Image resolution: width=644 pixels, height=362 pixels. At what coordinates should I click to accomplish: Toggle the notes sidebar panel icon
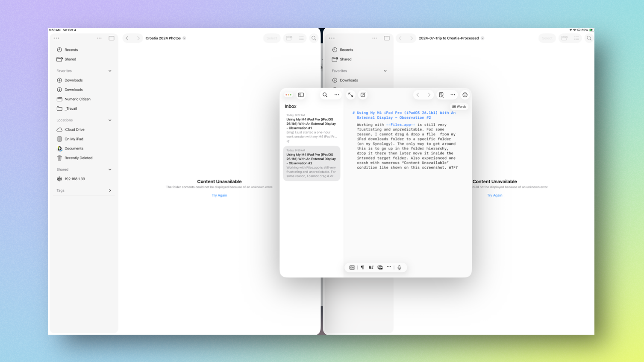pos(301,95)
